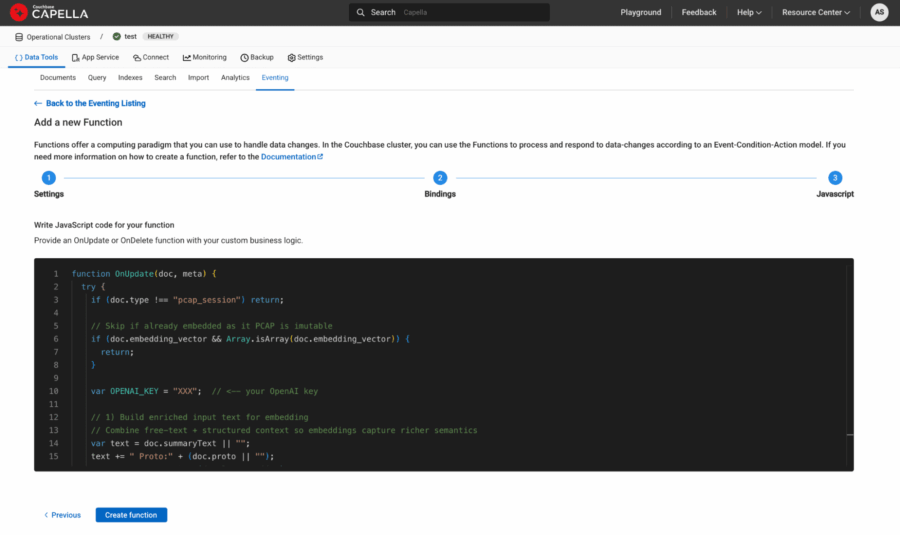
Task: Click the code editor vertical scrollbar
Action: 849,365
